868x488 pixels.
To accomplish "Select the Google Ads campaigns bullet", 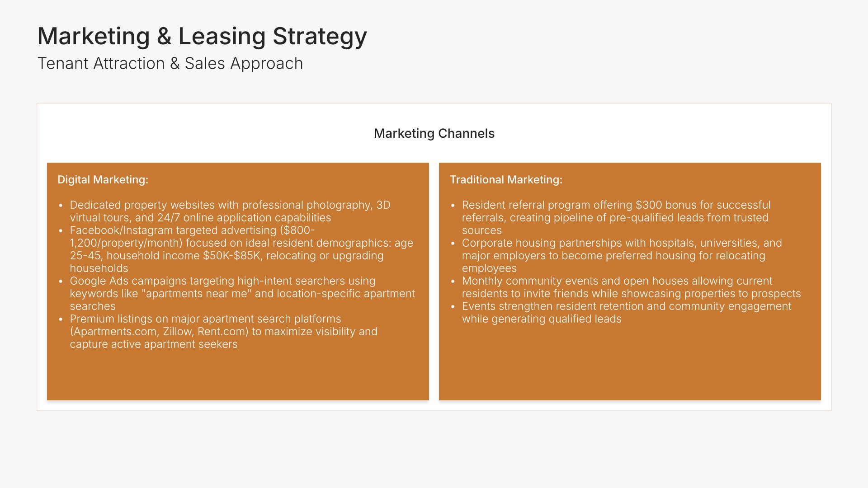I will tap(242, 293).
